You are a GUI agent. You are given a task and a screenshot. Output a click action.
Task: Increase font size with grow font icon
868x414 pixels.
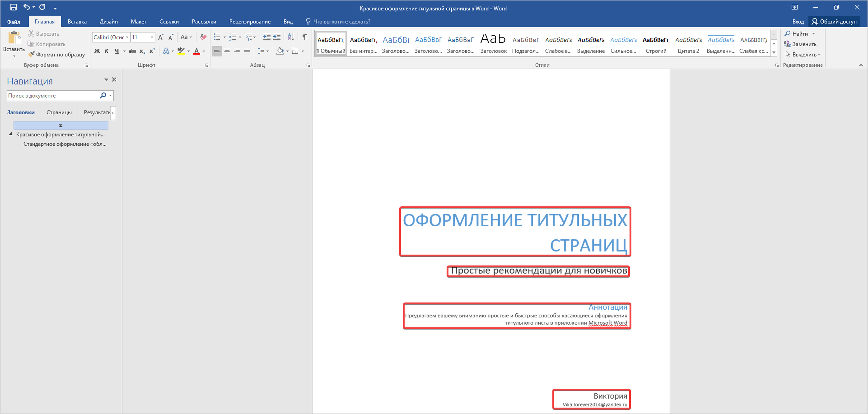pyautogui.click(x=161, y=37)
